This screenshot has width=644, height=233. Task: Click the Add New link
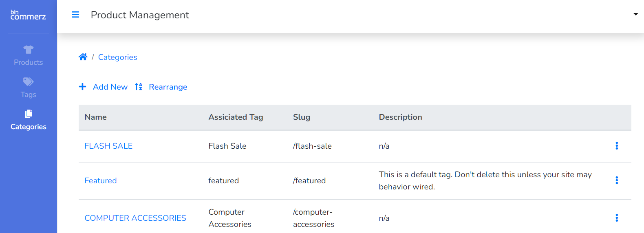pyautogui.click(x=110, y=87)
